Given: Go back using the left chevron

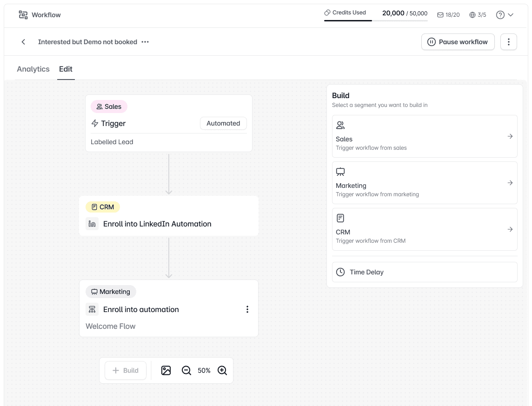Looking at the screenshot, I should 23,42.
